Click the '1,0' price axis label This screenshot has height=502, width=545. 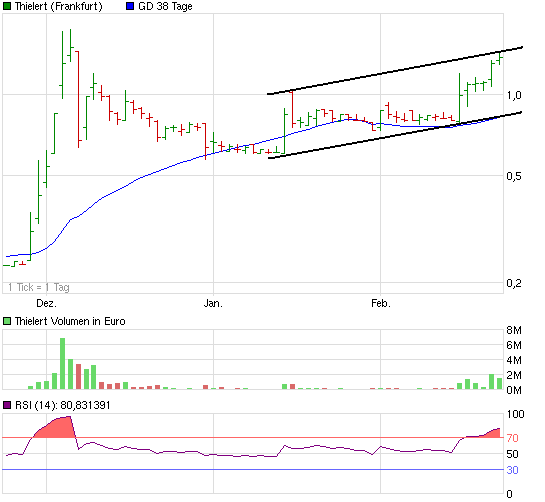pyautogui.click(x=514, y=95)
